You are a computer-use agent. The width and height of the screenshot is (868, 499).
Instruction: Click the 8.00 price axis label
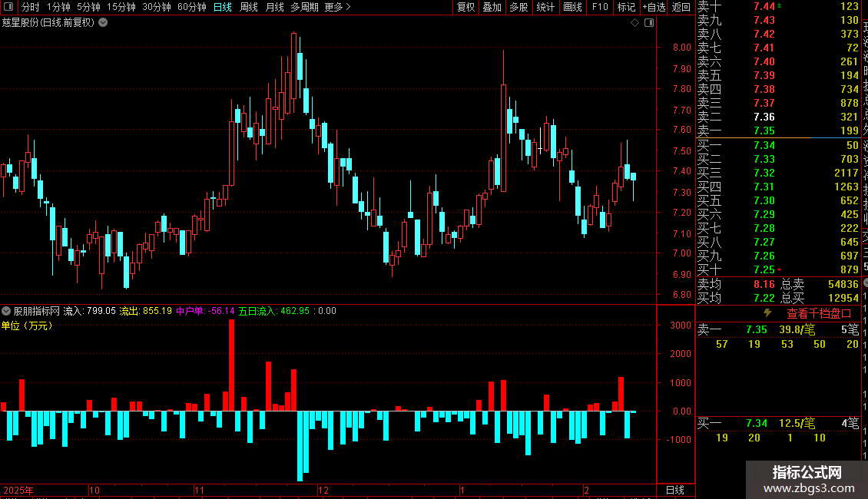[x=682, y=48]
